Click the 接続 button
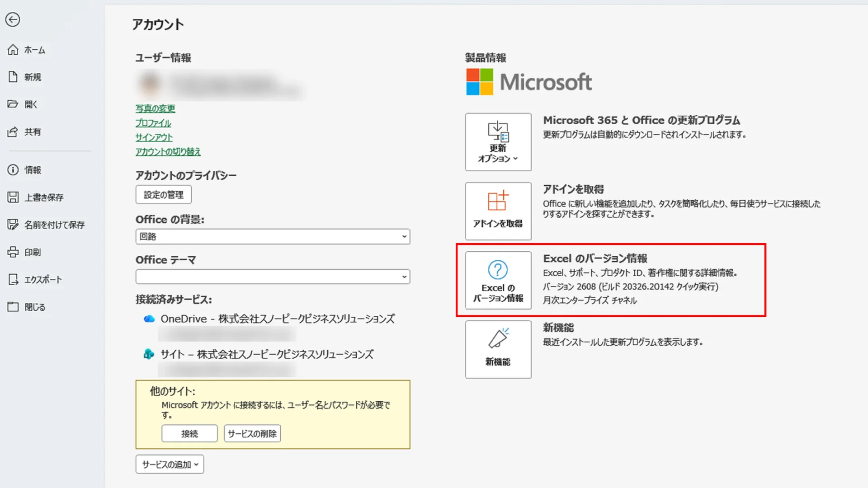The height and width of the screenshot is (488, 868). click(x=189, y=434)
